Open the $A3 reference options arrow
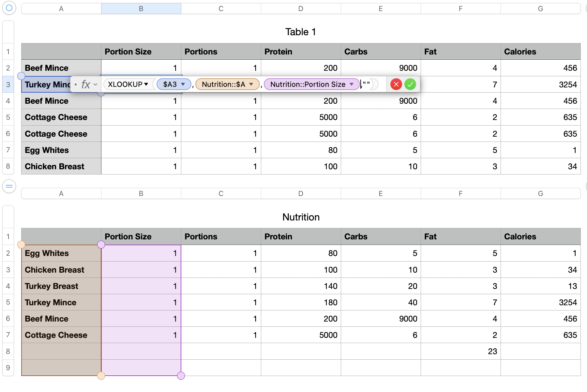 [x=183, y=84]
